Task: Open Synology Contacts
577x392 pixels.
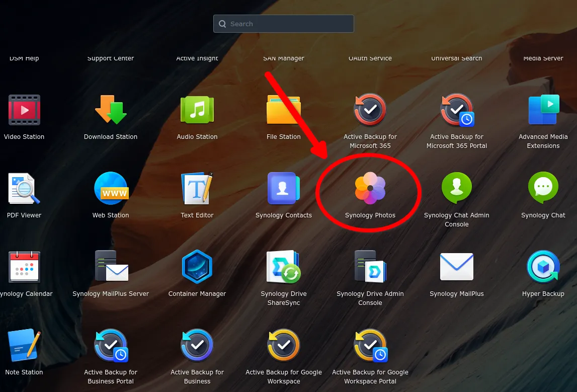Action: coord(284,189)
